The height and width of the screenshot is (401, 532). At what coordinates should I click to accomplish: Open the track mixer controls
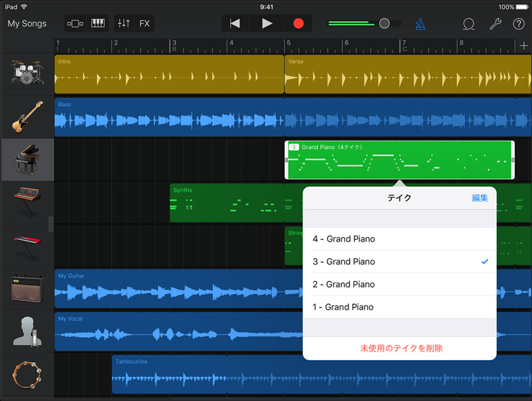124,24
